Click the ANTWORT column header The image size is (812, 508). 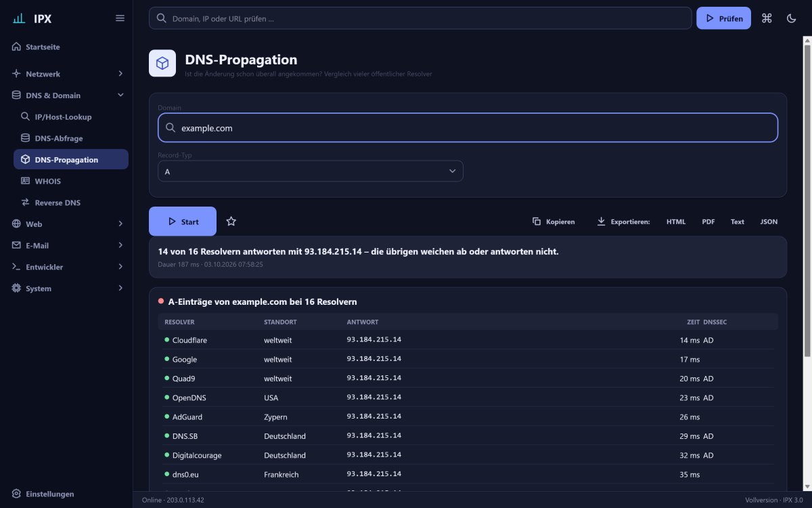click(x=363, y=322)
